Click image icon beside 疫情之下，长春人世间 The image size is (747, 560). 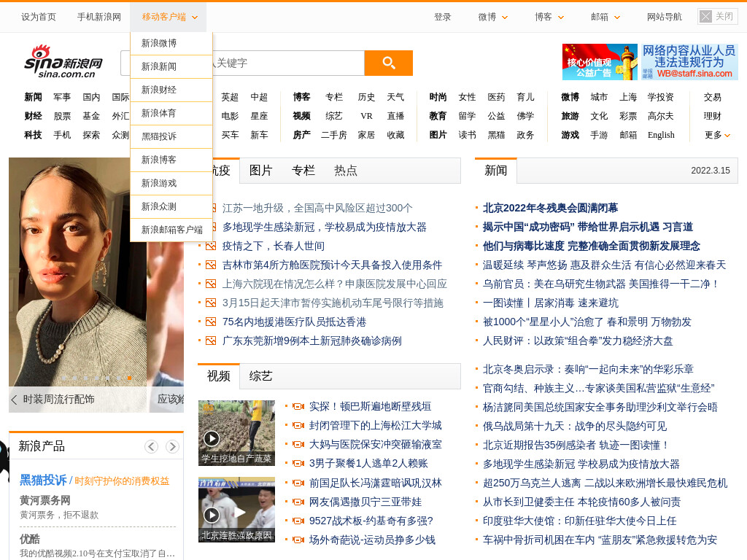click(211, 246)
